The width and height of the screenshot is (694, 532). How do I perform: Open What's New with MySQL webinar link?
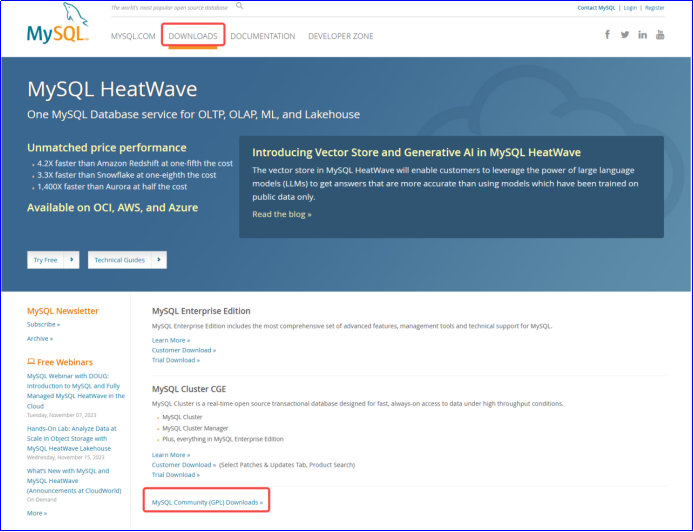click(74, 481)
